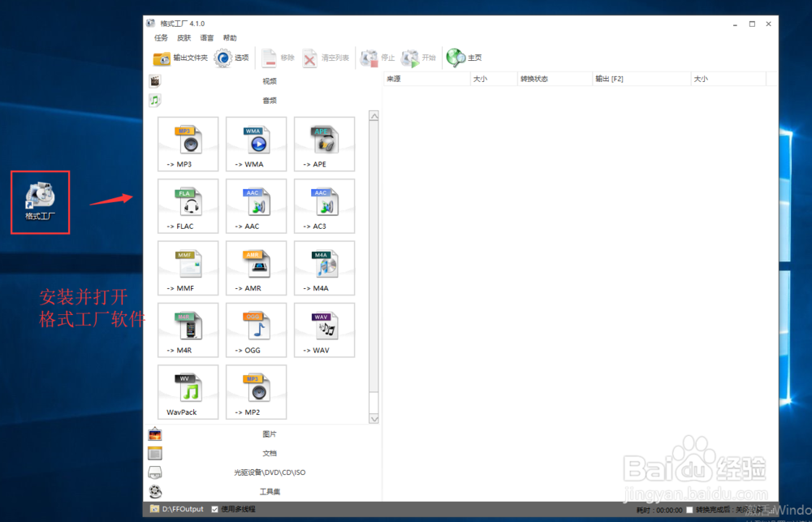Click the source (来源) column header

(427, 80)
